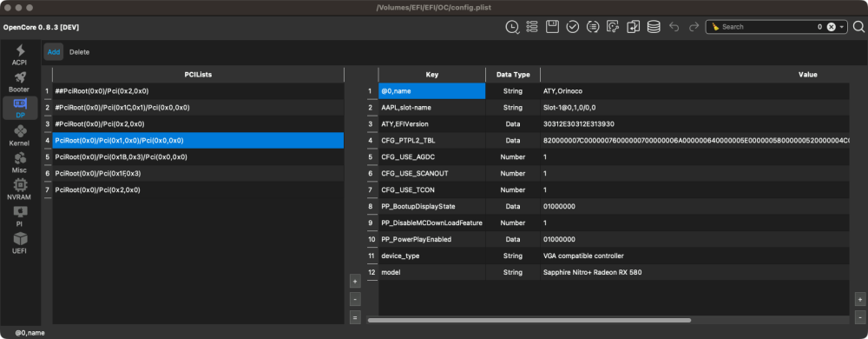Select the device_type key

431,256
